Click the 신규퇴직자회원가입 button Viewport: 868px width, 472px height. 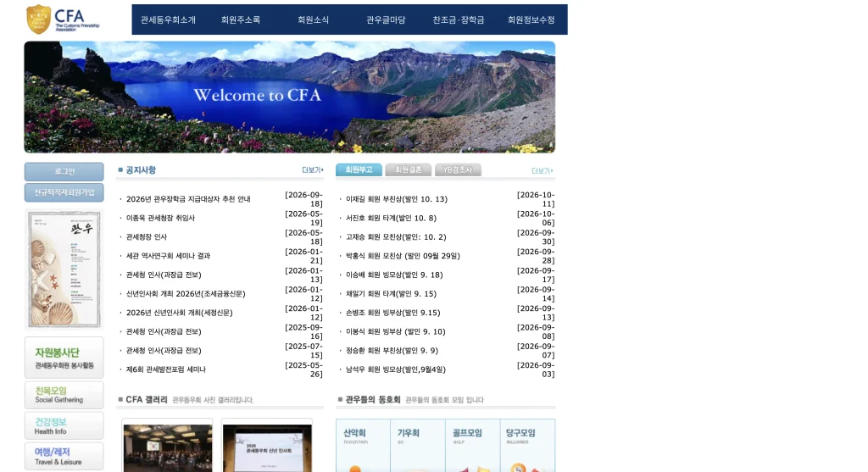pyautogui.click(x=64, y=192)
